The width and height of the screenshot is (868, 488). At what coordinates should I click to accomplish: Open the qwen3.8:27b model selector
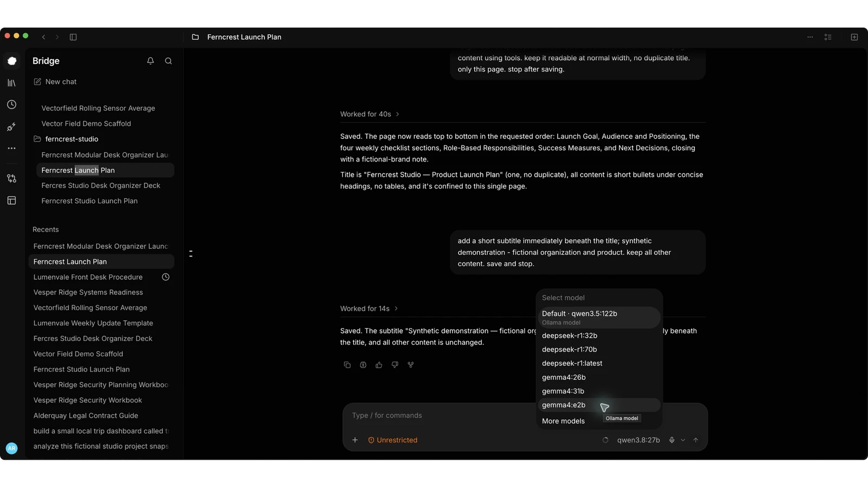point(639,440)
